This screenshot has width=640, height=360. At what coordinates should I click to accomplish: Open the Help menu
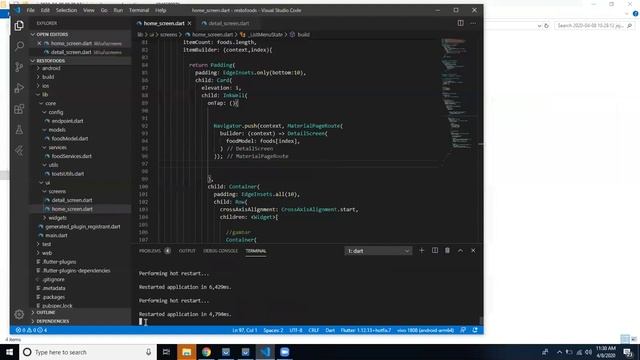coord(161,10)
